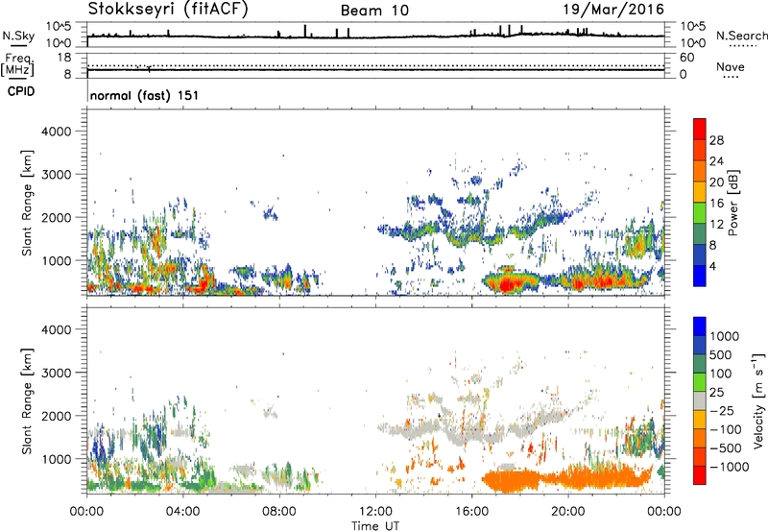Click power colorbar value '16'
This screenshot has height=532, width=768.
pos(716,204)
